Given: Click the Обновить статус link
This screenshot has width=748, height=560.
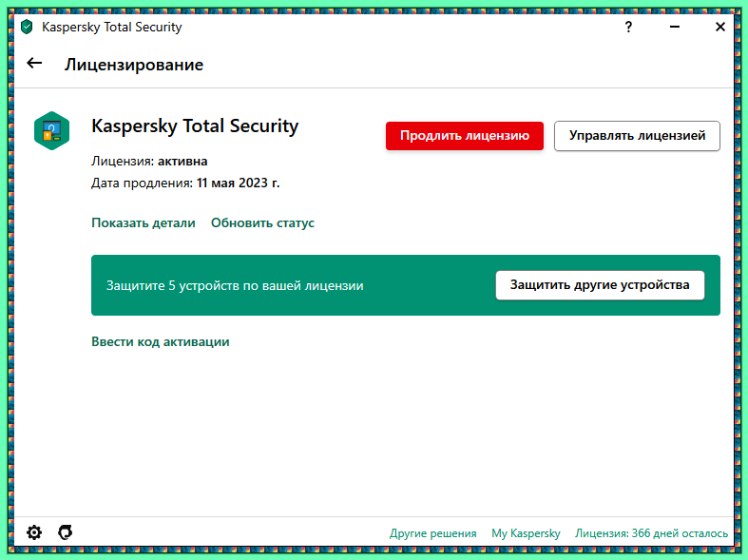Looking at the screenshot, I should 262,222.
